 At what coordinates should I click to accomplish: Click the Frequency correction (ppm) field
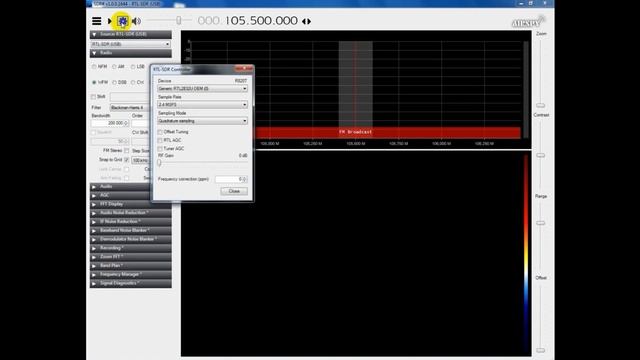(x=231, y=179)
